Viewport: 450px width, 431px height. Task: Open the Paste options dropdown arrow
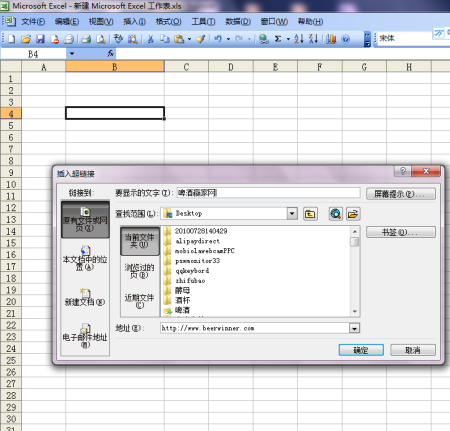click(x=189, y=39)
